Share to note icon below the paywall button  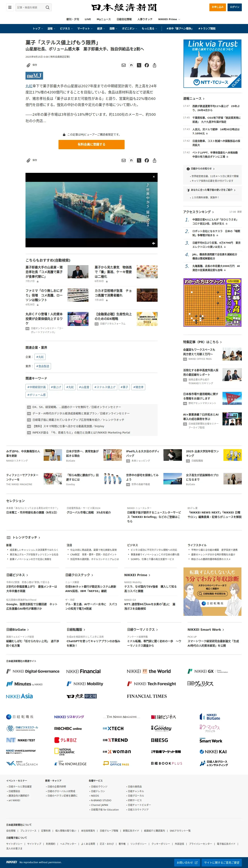click(131, 160)
